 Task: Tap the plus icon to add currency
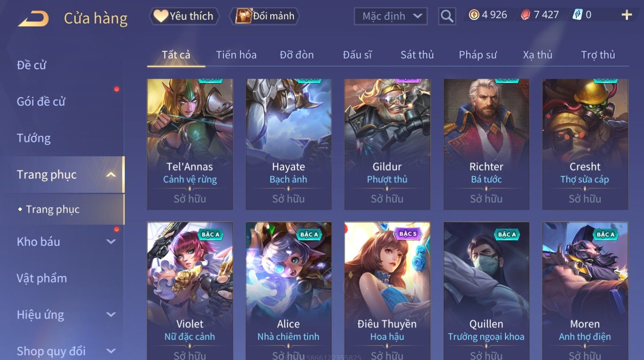tap(626, 15)
